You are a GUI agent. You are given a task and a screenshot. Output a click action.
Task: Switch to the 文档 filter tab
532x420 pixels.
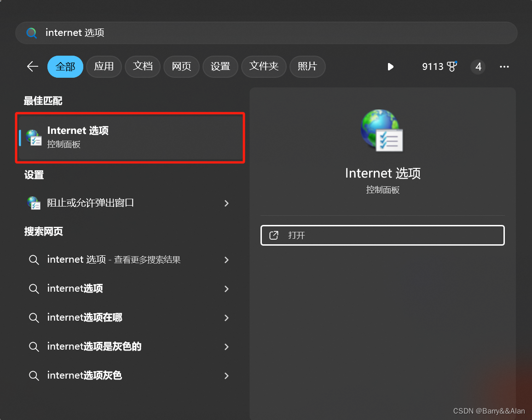143,67
